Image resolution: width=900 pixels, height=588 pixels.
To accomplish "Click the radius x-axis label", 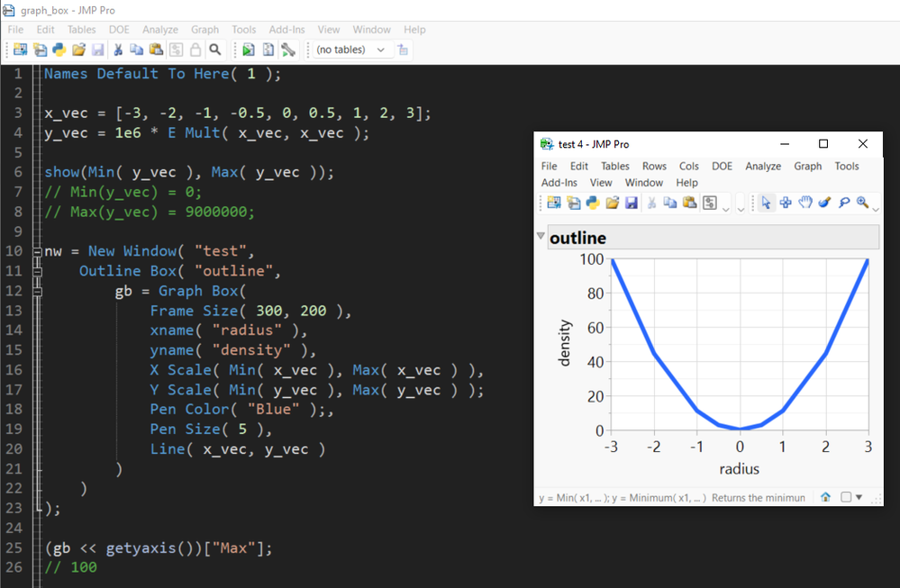I will coord(740,469).
